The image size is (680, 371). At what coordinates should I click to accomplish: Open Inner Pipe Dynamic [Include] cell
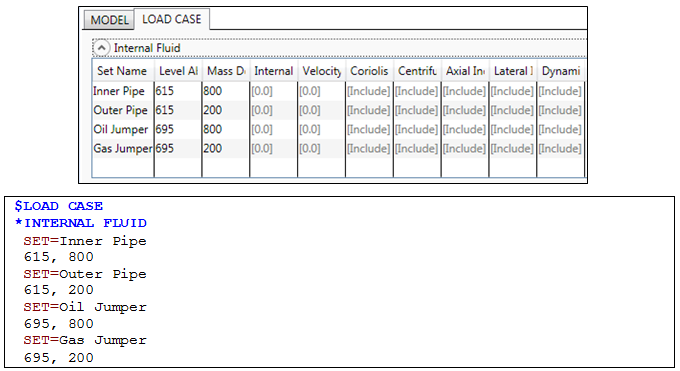pos(561,91)
